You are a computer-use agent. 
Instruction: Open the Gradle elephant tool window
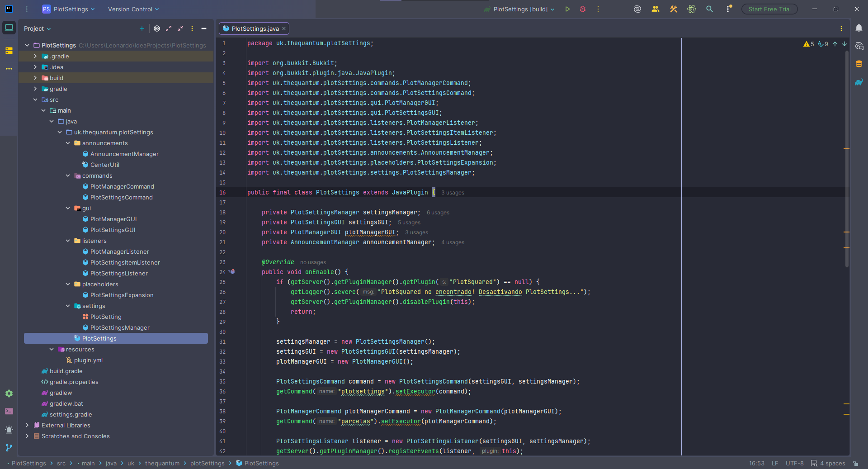pyautogui.click(x=859, y=82)
